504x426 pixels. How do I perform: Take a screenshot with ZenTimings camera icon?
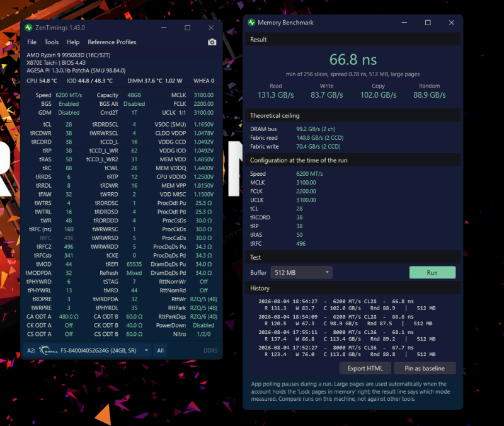(212, 42)
